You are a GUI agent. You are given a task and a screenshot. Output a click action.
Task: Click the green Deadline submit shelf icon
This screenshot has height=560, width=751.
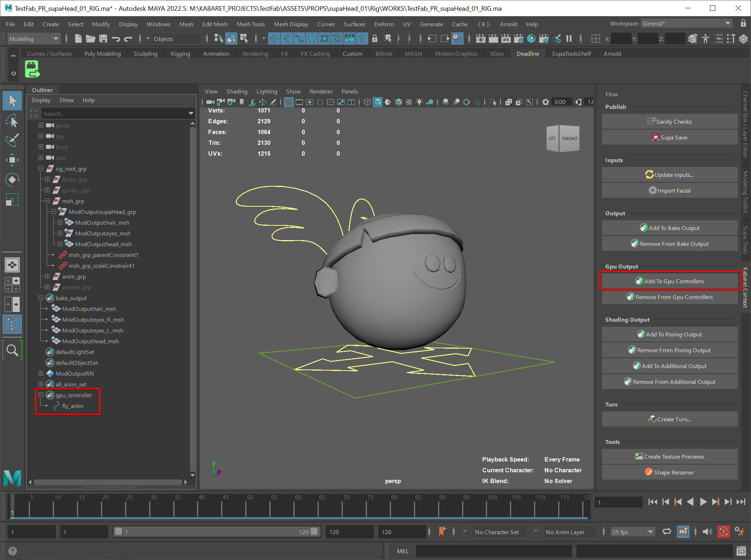(32, 69)
